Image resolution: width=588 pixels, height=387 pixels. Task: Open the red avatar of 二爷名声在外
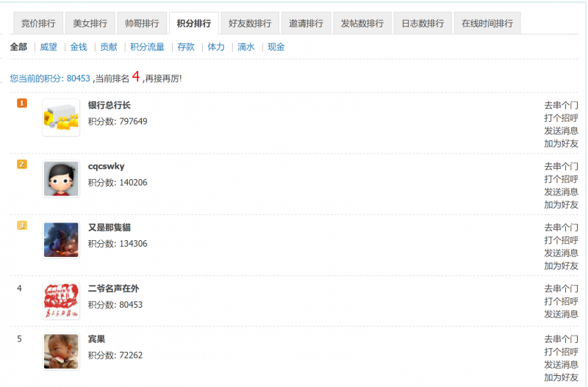pyautogui.click(x=61, y=301)
